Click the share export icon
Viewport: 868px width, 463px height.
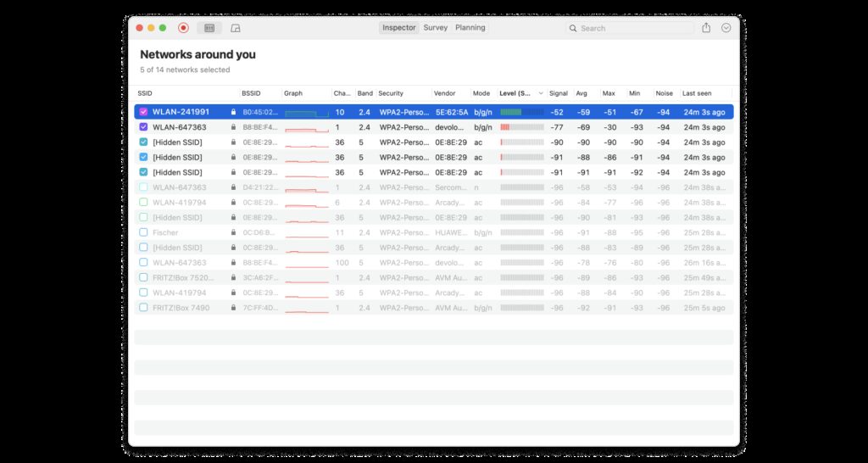[706, 28]
